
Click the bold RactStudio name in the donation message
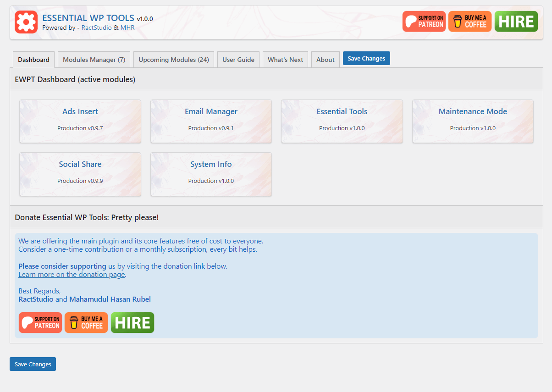[36, 299]
